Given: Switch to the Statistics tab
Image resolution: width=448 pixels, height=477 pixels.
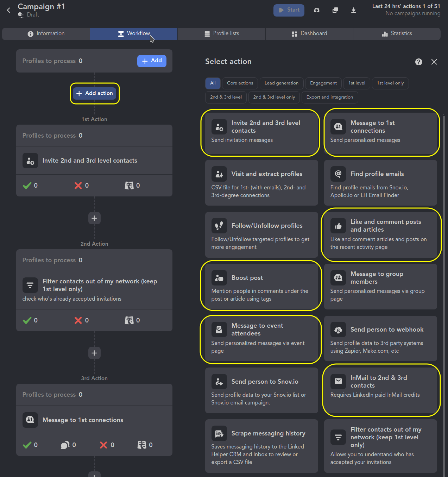Looking at the screenshot, I should click(397, 34).
